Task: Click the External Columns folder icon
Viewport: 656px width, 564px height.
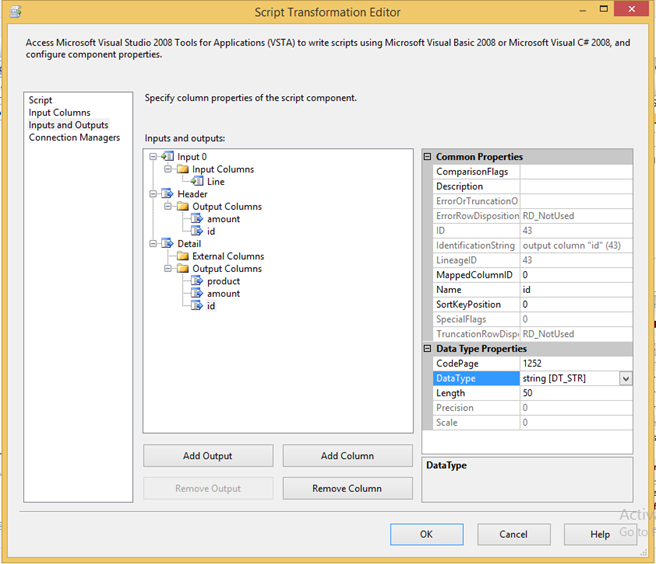Action: [x=182, y=256]
